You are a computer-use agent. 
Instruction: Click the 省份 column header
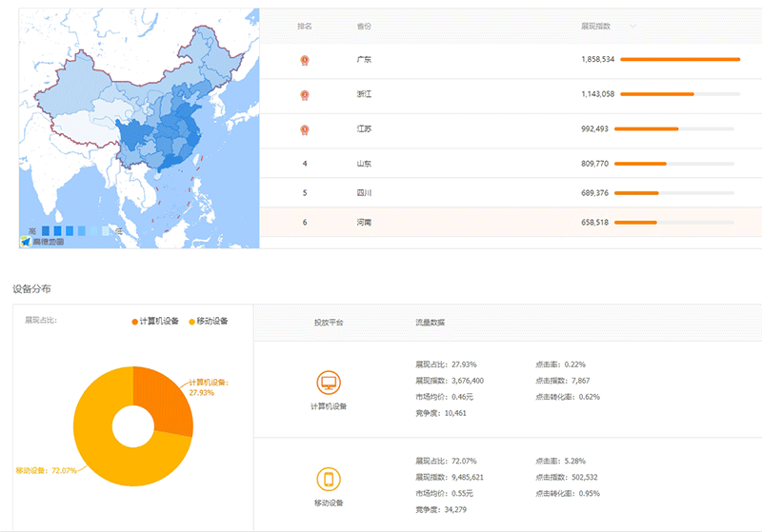coord(364,27)
